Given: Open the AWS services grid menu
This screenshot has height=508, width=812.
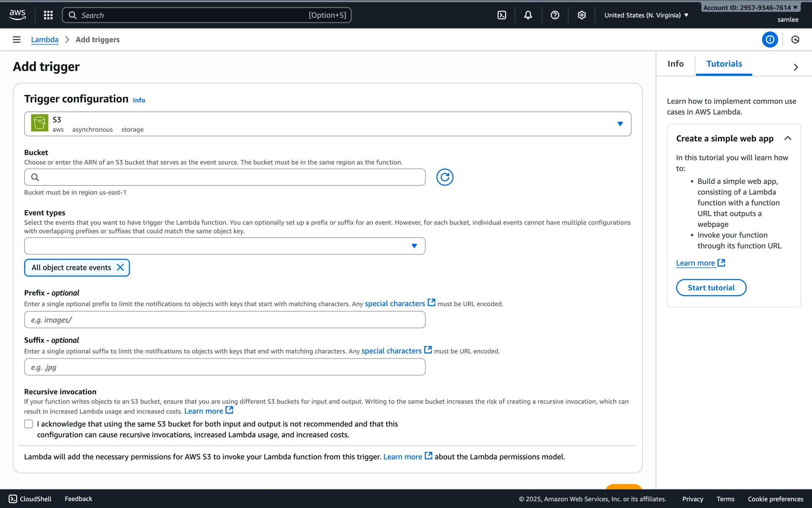Looking at the screenshot, I should click(x=48, y=15).
